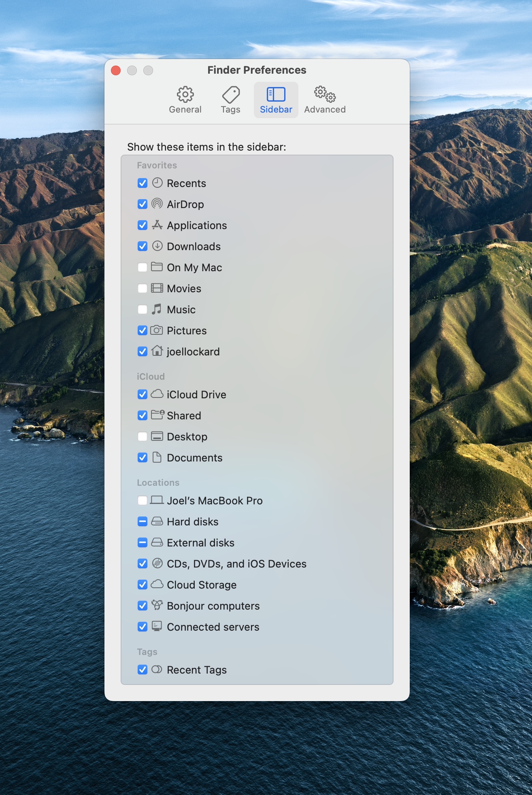
Task: Click the Locations section header
Action: point(158,483)
